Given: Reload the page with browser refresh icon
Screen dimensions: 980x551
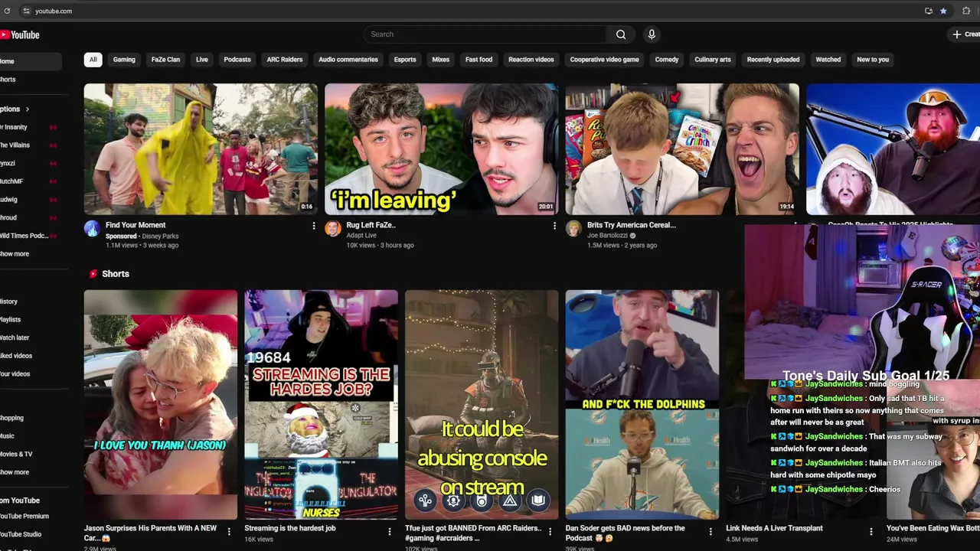Looking at the screenshot, I should tap(7, 11).
